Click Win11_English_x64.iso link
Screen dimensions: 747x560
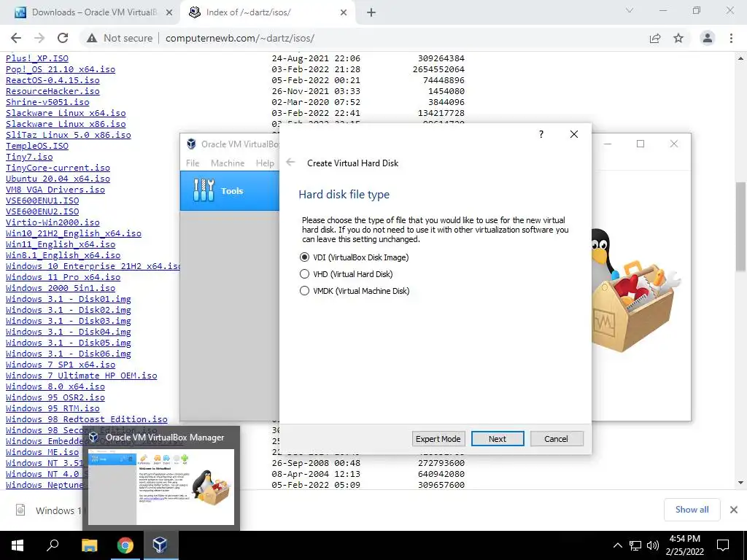point(61,244)
